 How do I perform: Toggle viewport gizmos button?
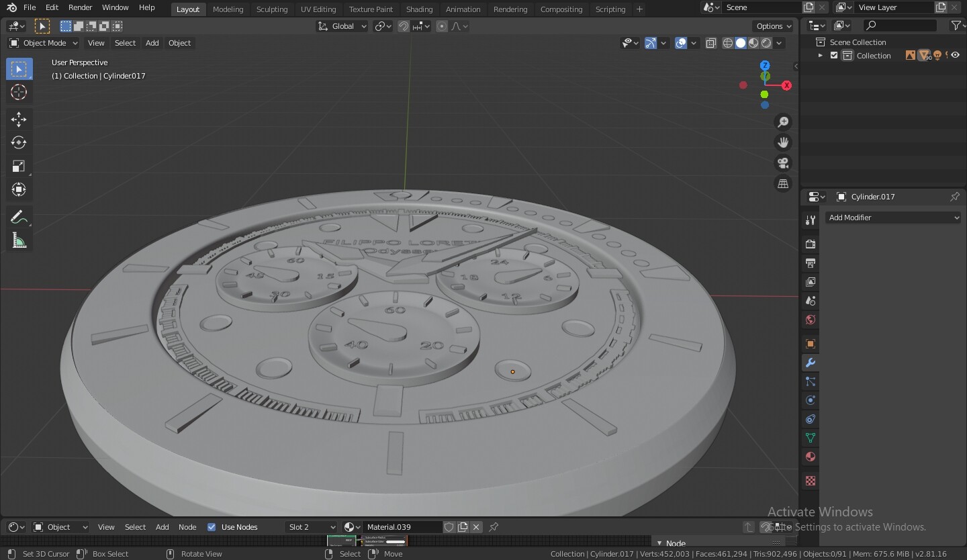click(651, 43)
